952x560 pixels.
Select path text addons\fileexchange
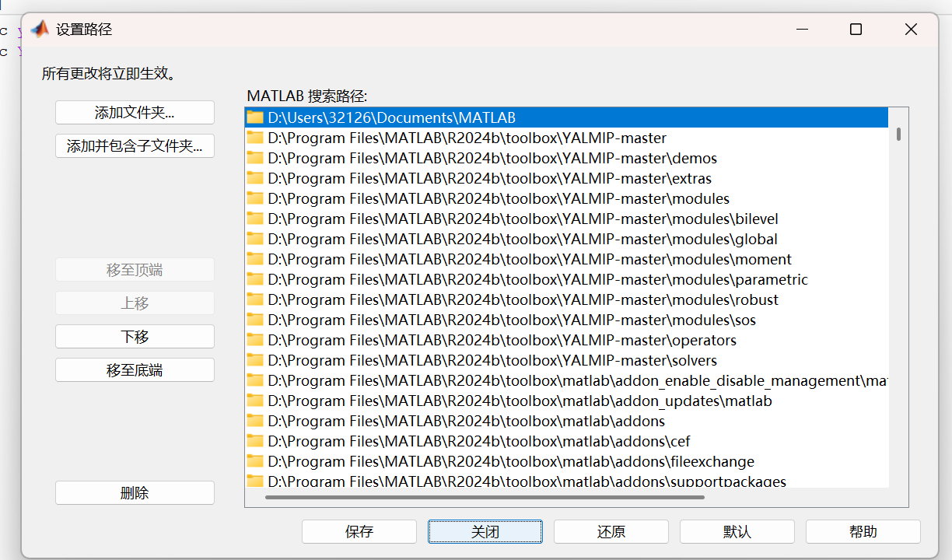point(511,461)
